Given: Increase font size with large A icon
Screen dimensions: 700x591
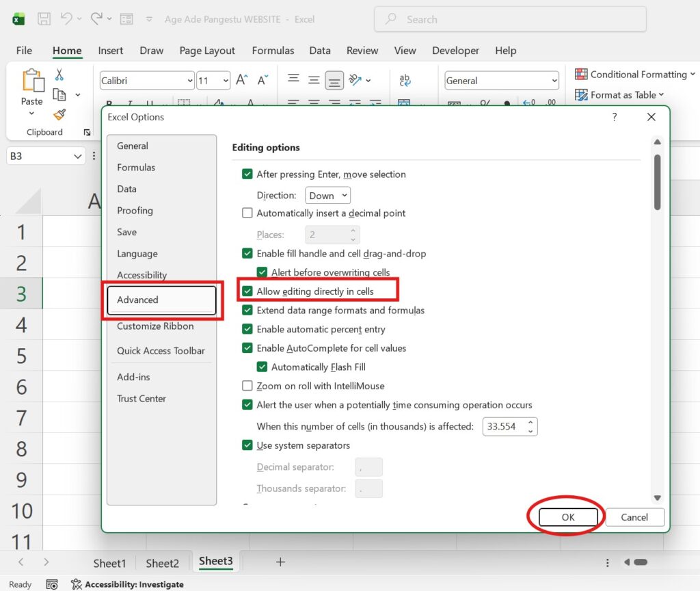Looking at the screenshot, I should click(242, 80).
